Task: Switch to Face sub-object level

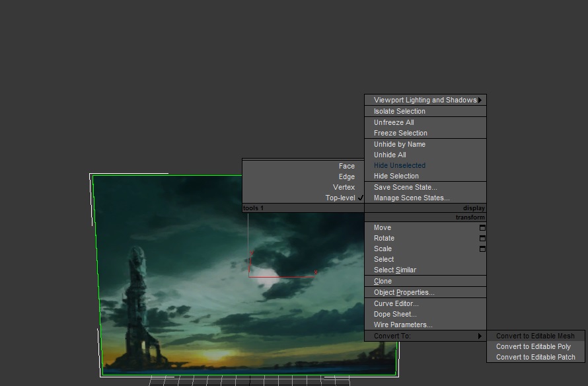Action: pos(346,166)
